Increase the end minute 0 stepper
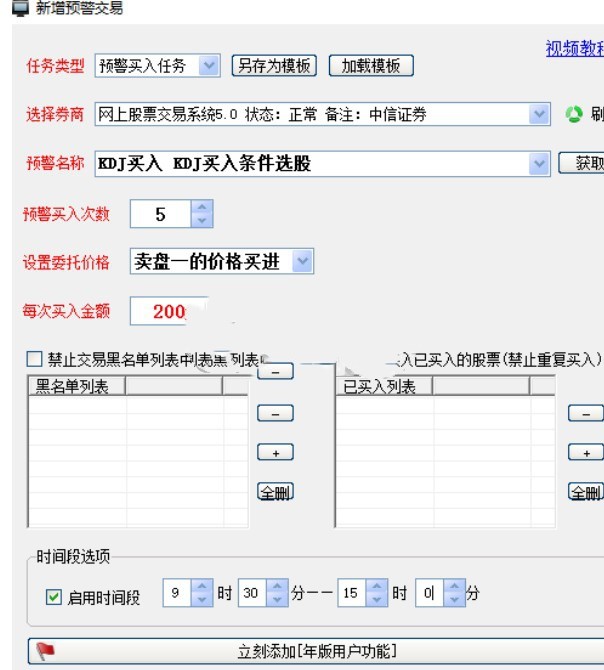 pos(454,586)
